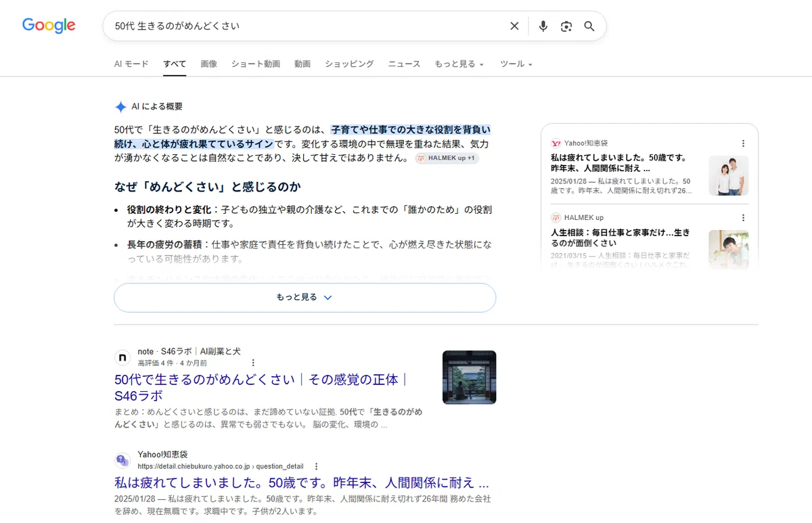This screenshot has height=523, width=812.
Task: Click 'AI による概要' label
Action: pyautogui.click(x=157, y=106)
